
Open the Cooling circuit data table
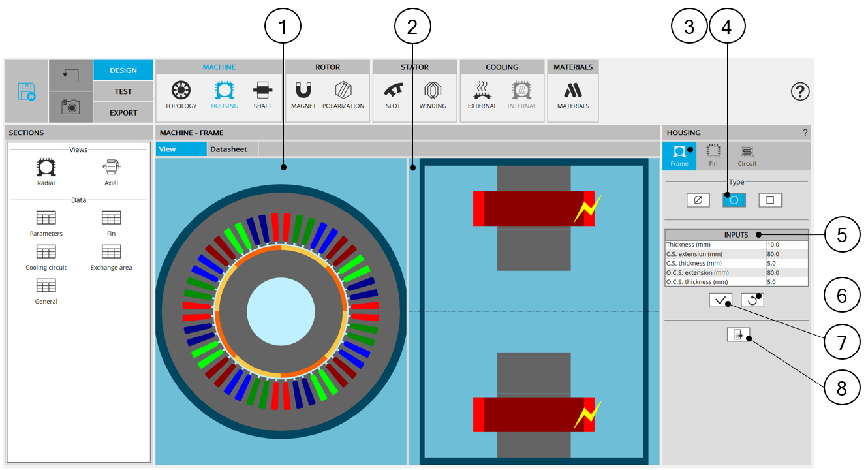[46, 257]
